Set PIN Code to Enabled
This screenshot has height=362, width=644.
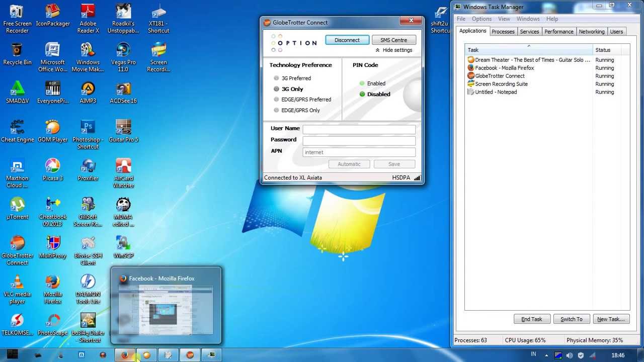coord(372,83)
